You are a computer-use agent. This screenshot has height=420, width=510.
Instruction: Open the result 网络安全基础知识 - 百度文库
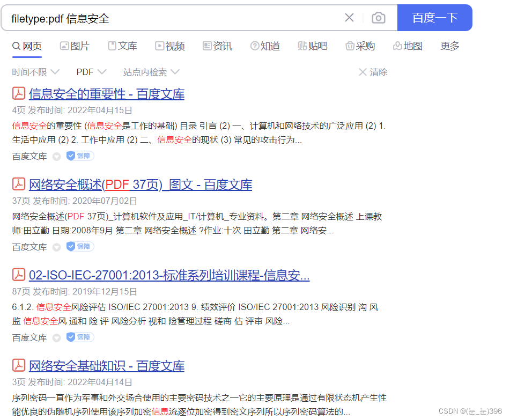pos(107,366)
